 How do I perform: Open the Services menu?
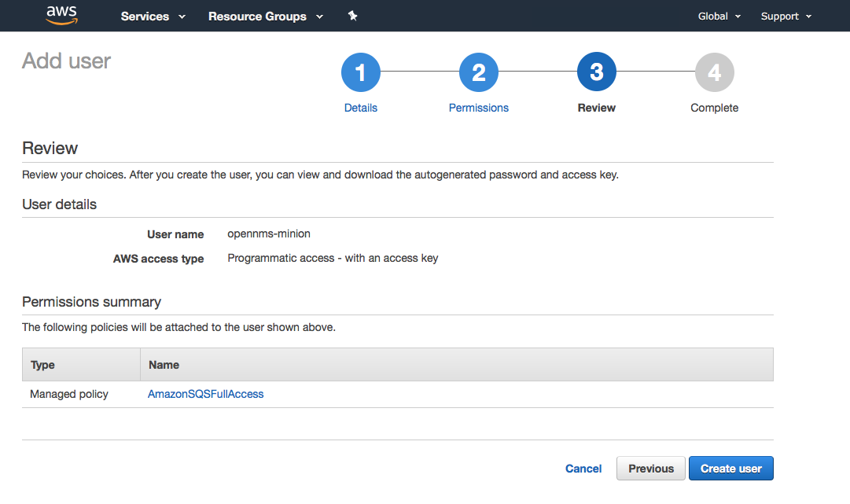(145, 16)
